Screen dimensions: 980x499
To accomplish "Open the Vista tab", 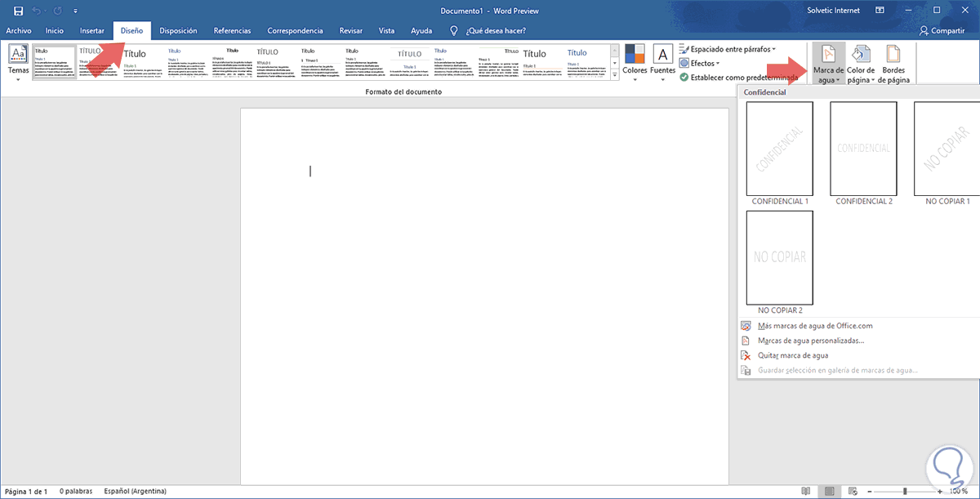I will 386,31.
